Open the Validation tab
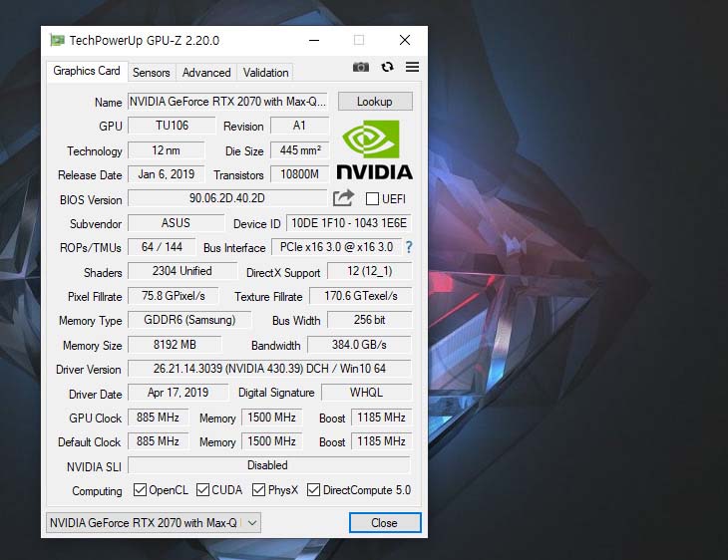The height and width of the screenshot is (560, 728). 266,73
